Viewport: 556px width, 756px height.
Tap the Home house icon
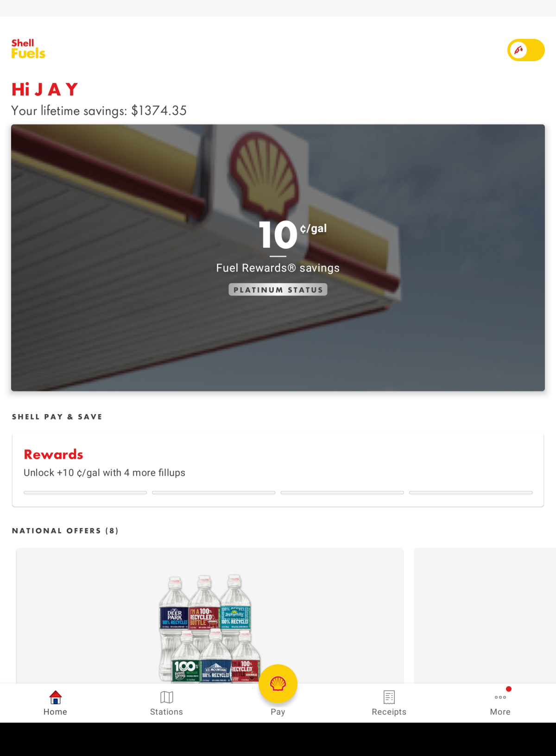coord(56,697)
